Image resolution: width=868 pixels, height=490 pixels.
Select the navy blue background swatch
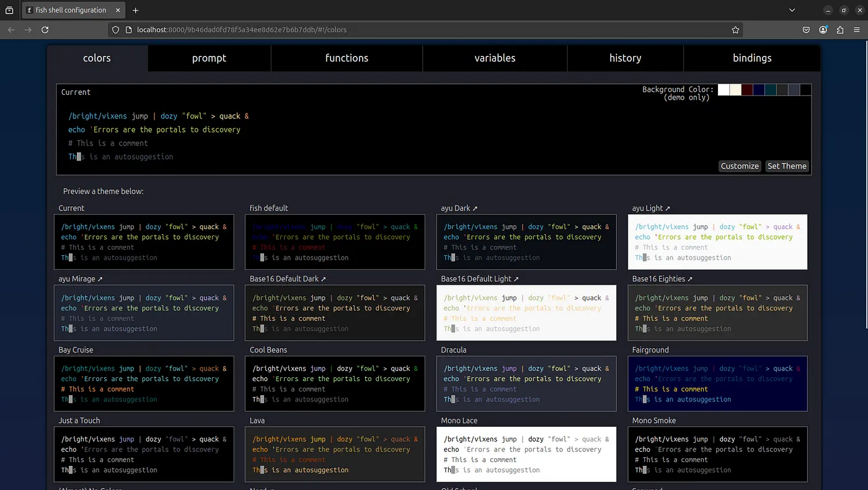pyautogui.click(x=759, y=90)
